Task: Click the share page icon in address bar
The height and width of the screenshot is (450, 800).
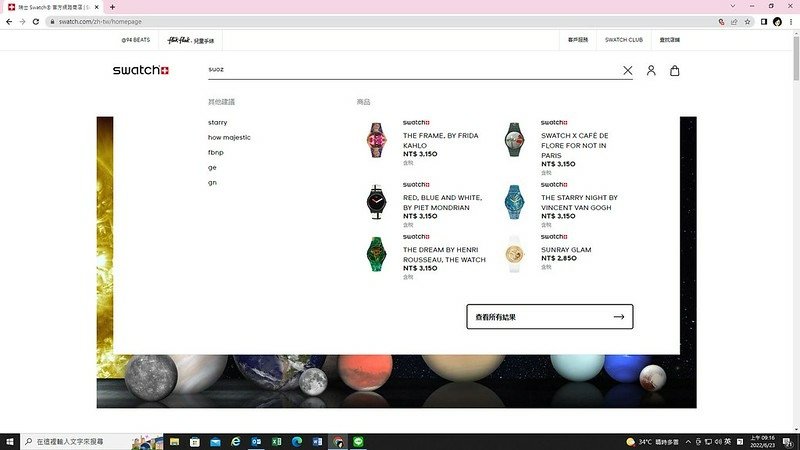Action: coord(734,21)
